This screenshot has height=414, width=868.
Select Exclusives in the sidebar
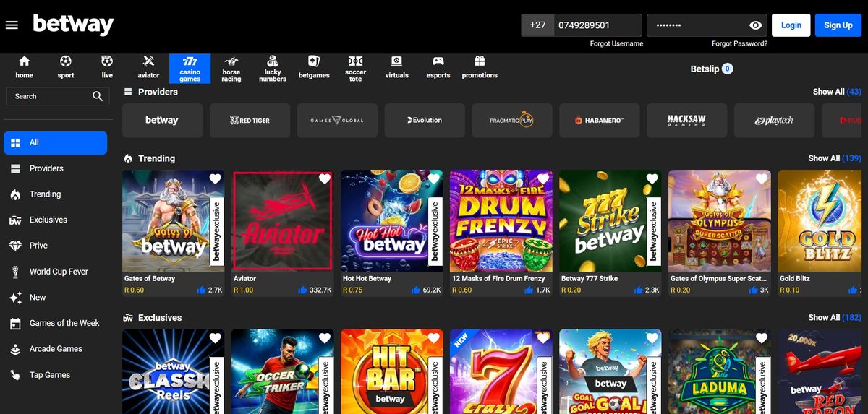point(55,220)
